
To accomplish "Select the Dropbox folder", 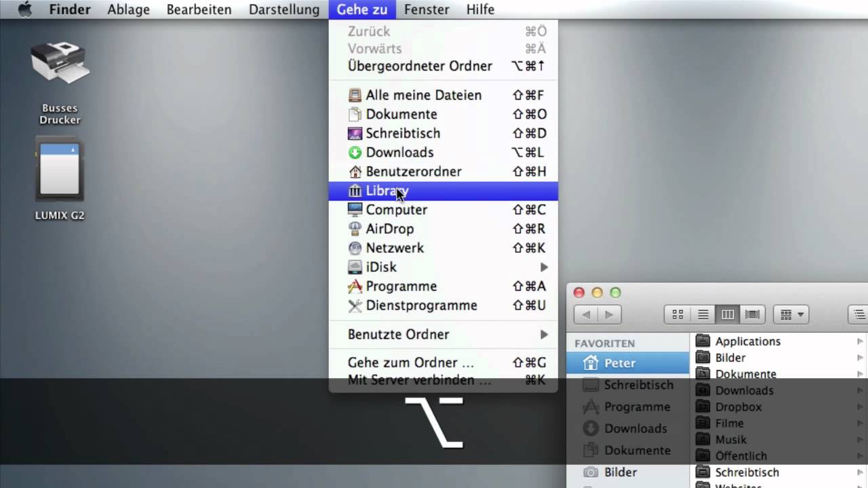I will point(779,407).
